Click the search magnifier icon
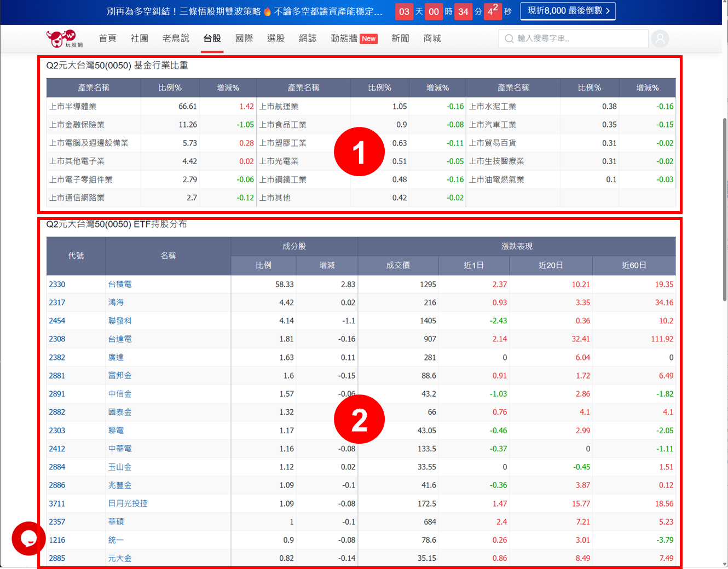 click(509, 39)
